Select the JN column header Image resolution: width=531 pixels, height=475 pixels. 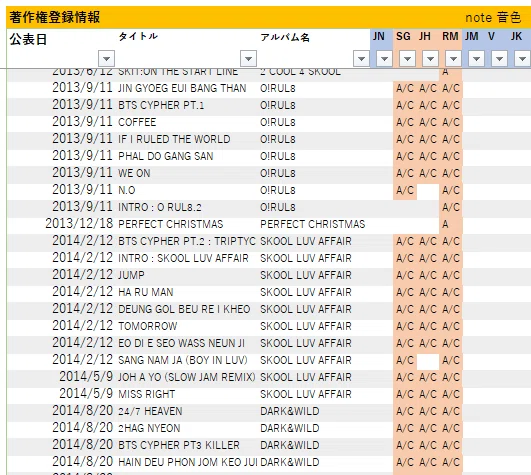379,36
